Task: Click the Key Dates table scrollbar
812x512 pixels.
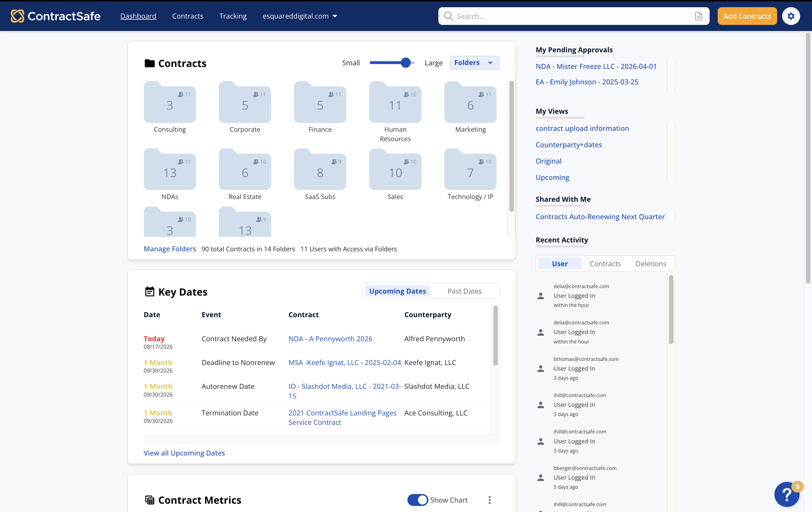Action: [x=495, y=335]
